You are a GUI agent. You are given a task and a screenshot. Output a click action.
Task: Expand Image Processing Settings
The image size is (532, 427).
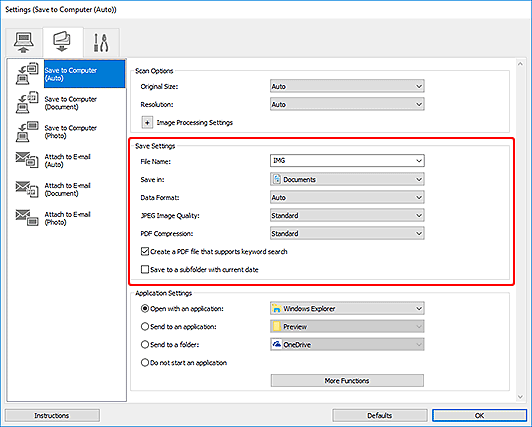[147, 122]
